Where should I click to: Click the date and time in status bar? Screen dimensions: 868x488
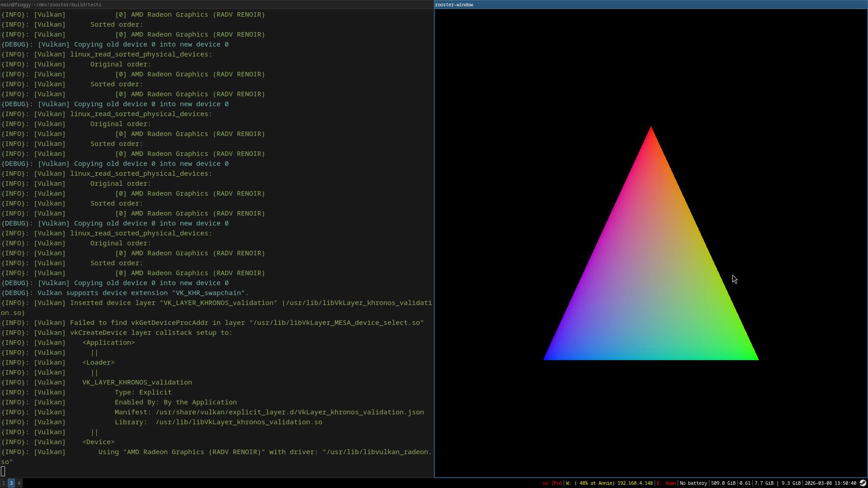(x=830, y=483)
